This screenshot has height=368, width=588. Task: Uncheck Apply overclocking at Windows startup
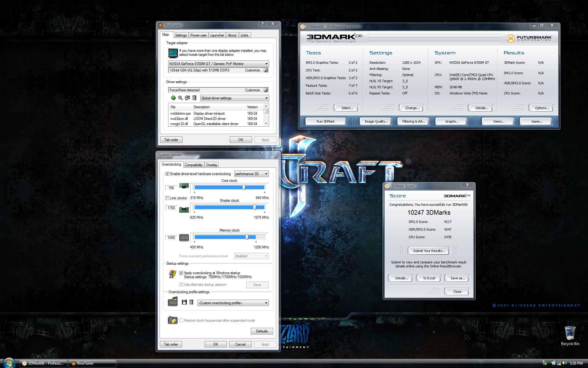(181, 273)
